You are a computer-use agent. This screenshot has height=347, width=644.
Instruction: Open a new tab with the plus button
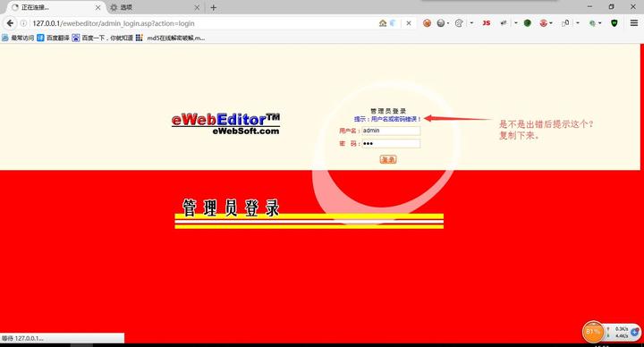point(213,7)
